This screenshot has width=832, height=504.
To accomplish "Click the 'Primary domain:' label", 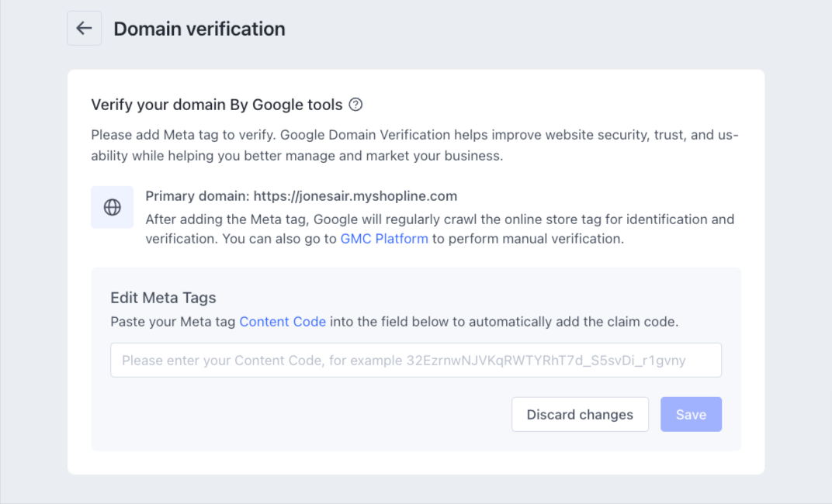I will (x=197, y=195).
